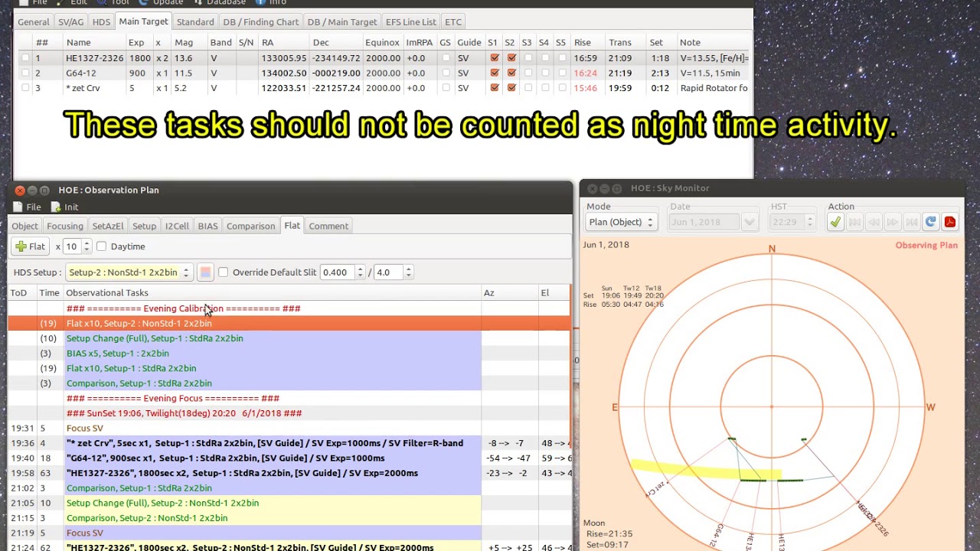Close the HOE Sky Monitor window
Screen dimensions: 980x551
click(x=591, y=188)
